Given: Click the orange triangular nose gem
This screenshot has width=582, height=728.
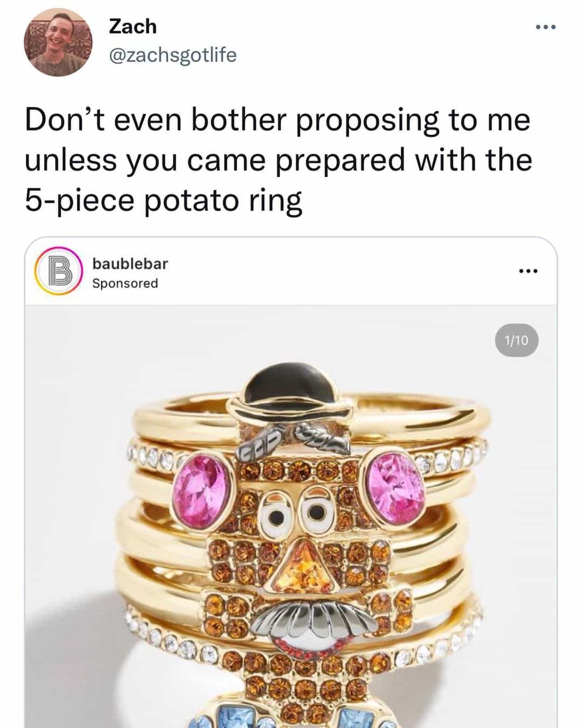Looking at the screenshot, I should coord(302,568).
